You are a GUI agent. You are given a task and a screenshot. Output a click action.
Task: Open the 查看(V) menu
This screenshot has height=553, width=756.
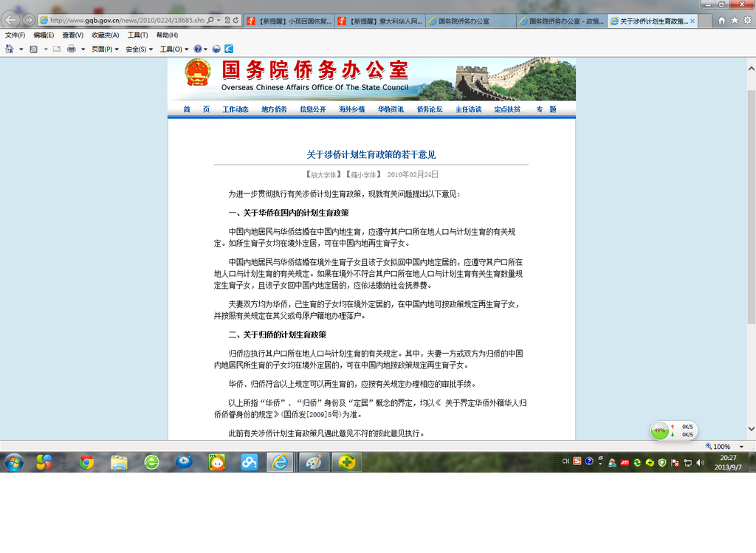[73, 35]
